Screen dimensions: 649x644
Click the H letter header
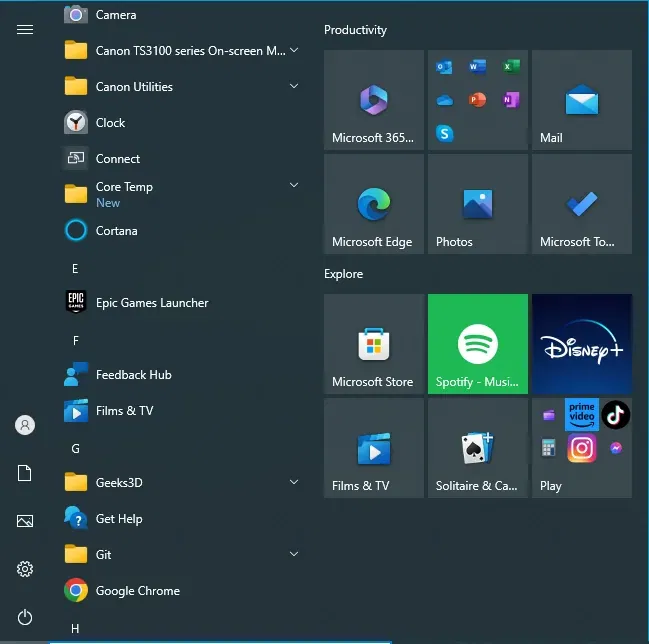click(75, 629)
